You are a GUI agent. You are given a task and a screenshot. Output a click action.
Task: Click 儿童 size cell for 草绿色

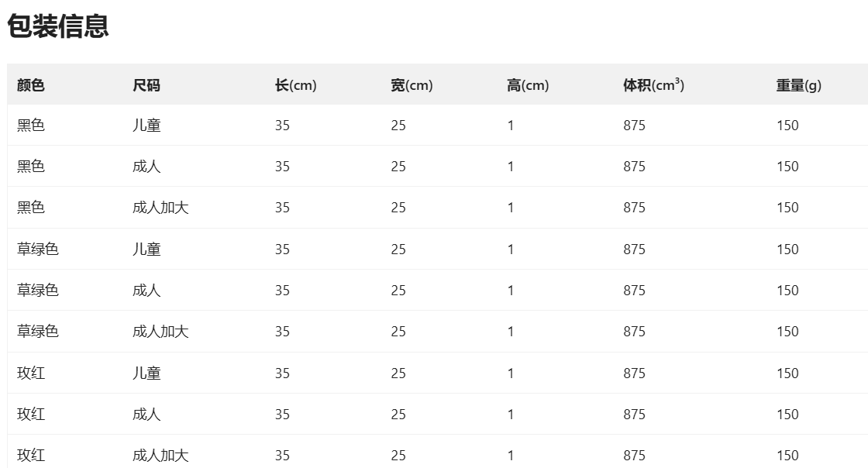pyautogui.click(x=146, y=249)
